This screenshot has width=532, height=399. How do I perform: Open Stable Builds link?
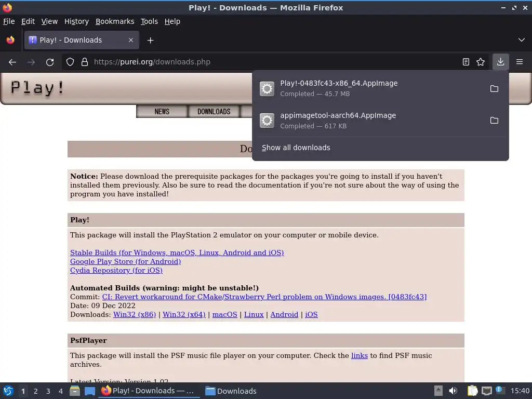pos(177,253)
